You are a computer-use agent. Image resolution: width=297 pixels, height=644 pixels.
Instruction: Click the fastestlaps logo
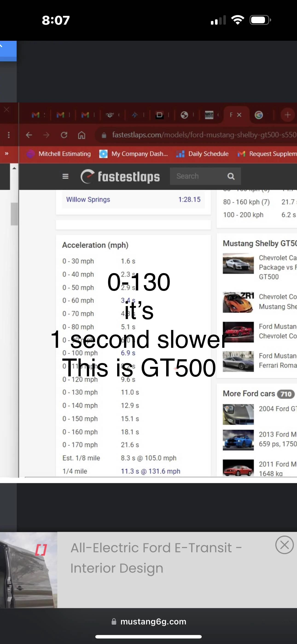pos(120,176)
